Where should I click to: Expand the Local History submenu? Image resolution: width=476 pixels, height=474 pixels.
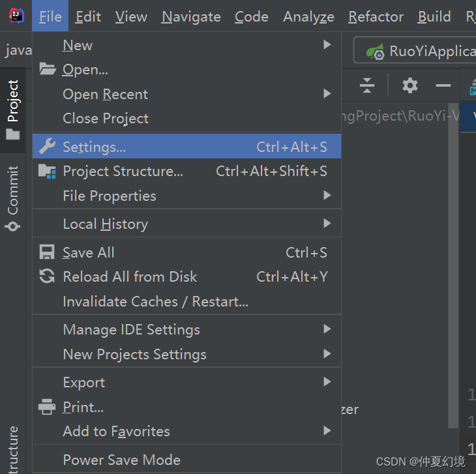point(186,224)
